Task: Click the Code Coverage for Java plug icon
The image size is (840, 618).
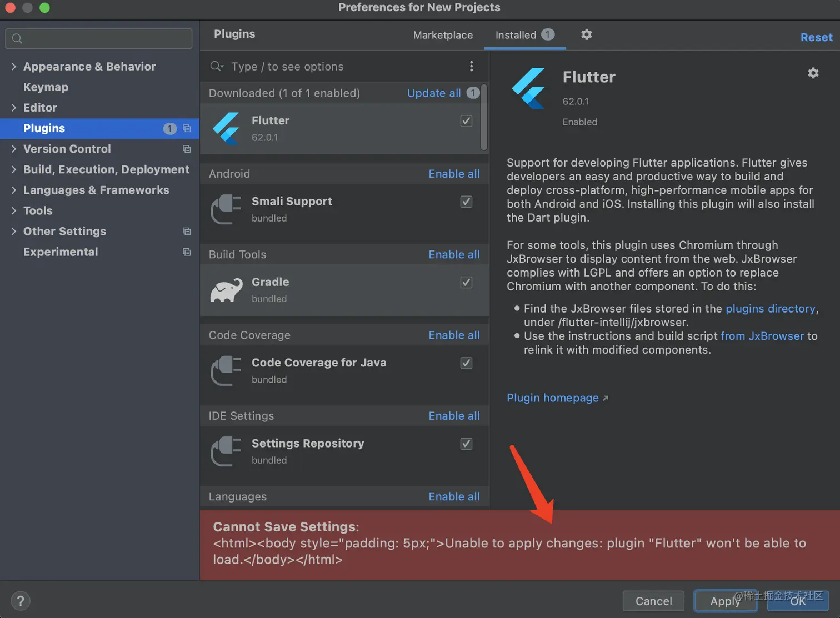Action: coord(226,371)
